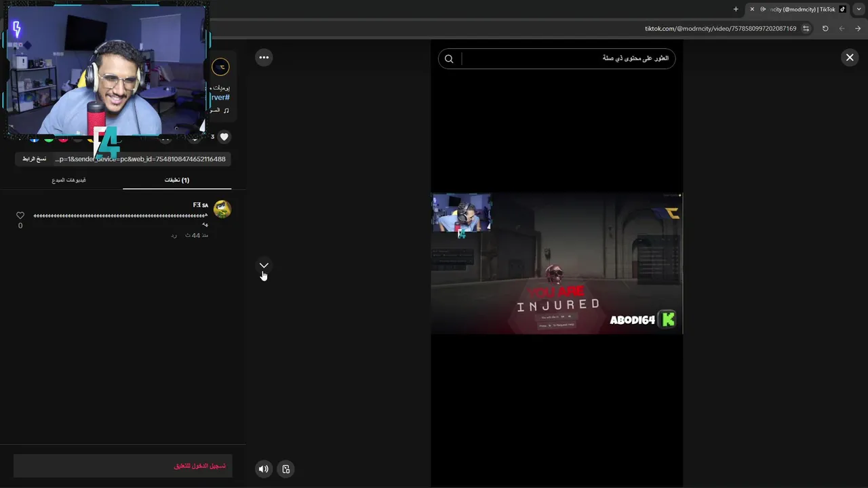Select the modrncity TikTok browser tab
The width and height of the screenshot is (868, 488).
(x=797, y=9)
